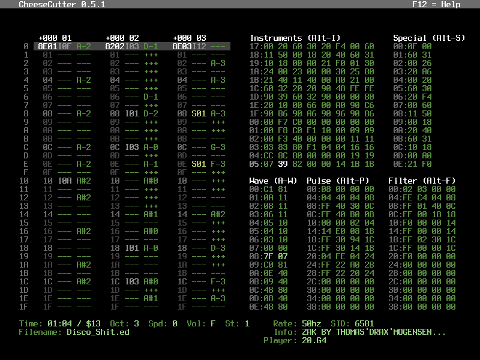Open the Special (Alt-S) table

(x=429, y=38)
